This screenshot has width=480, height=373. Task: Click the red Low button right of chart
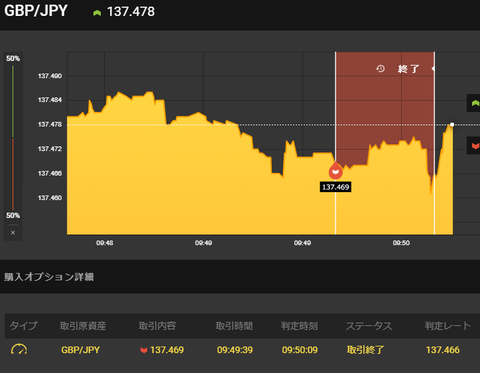point(474,146)
